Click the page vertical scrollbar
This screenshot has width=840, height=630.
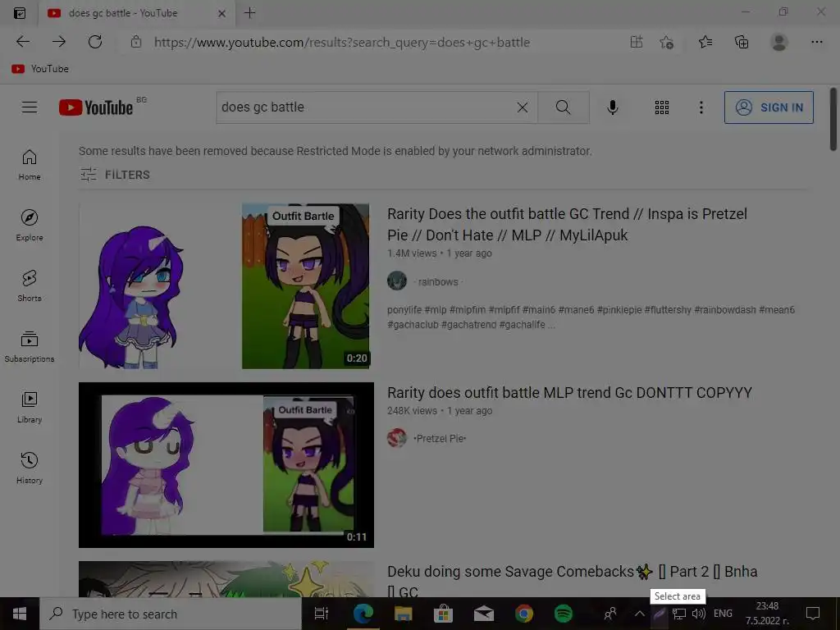coord(833,119)
